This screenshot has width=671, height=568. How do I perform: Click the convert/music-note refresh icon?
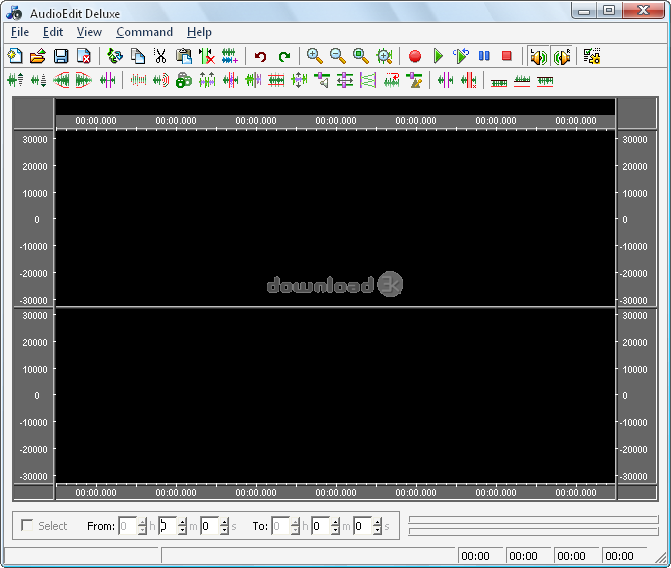tap(115, 56)
